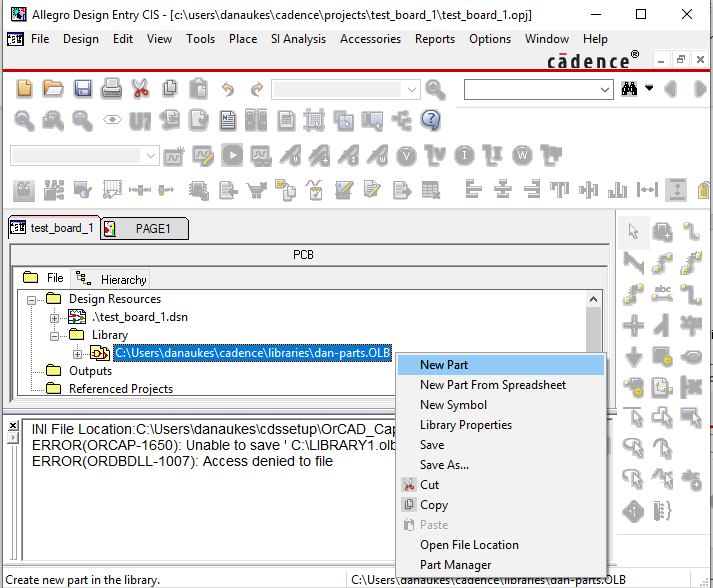This screenshot has width=713, height=588.
Task: Choose Library Properties in context menu
Action: click(x=501, y=425)
